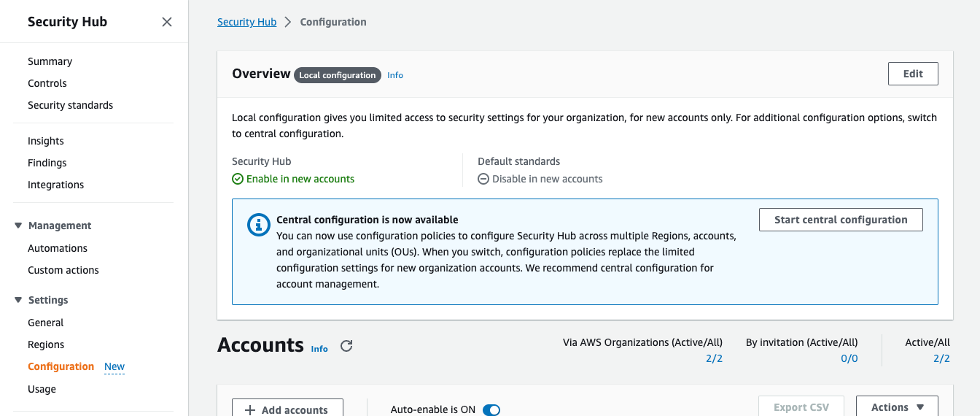
Task: Click the 0/0 count under By invitation
Action: [x=849, y=358]
